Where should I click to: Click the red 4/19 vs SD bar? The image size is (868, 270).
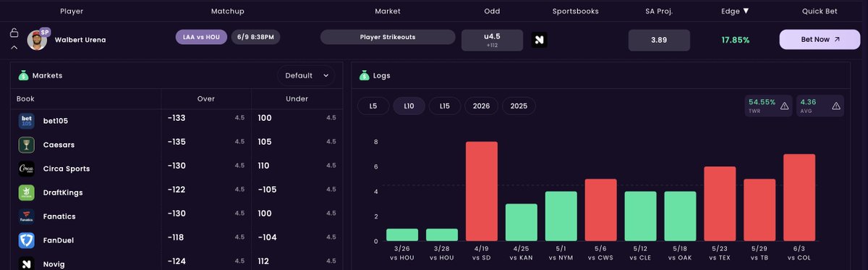pyautogui.click(x=481, y=191)
